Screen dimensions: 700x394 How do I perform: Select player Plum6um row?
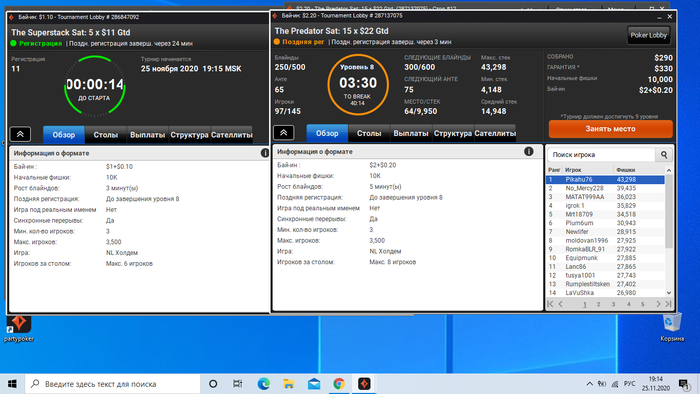pyautogui.click(x=605, y=223)
